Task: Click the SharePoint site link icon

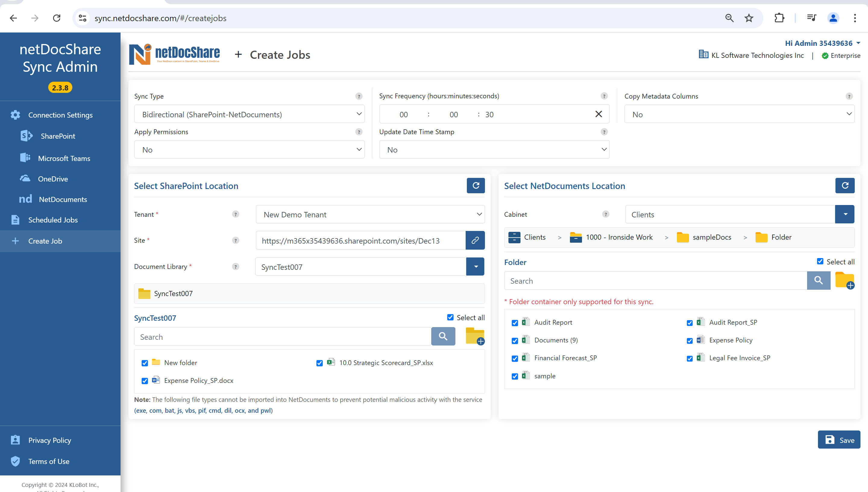Action: [x=475, y=240]
